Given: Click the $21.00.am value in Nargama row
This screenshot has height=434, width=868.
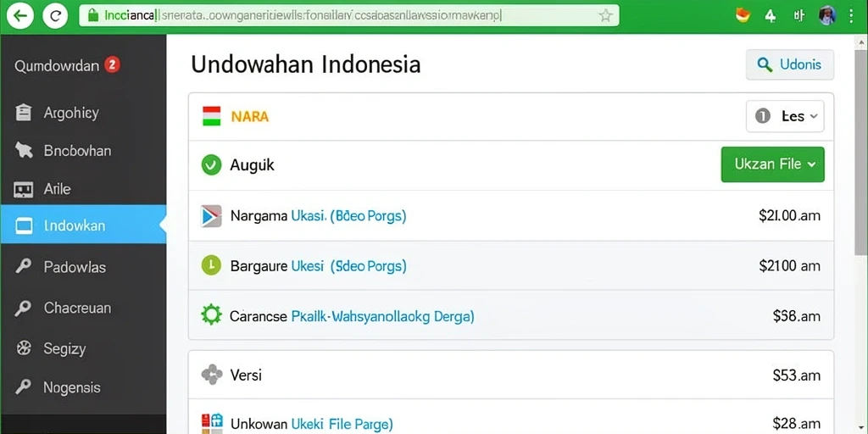Looking at the screenshot, I should pyautogui.click(x=789, y=216).
